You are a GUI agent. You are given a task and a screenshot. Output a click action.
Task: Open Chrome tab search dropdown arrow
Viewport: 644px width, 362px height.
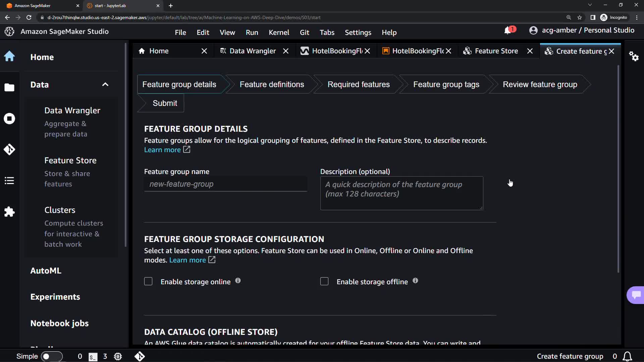590,5
